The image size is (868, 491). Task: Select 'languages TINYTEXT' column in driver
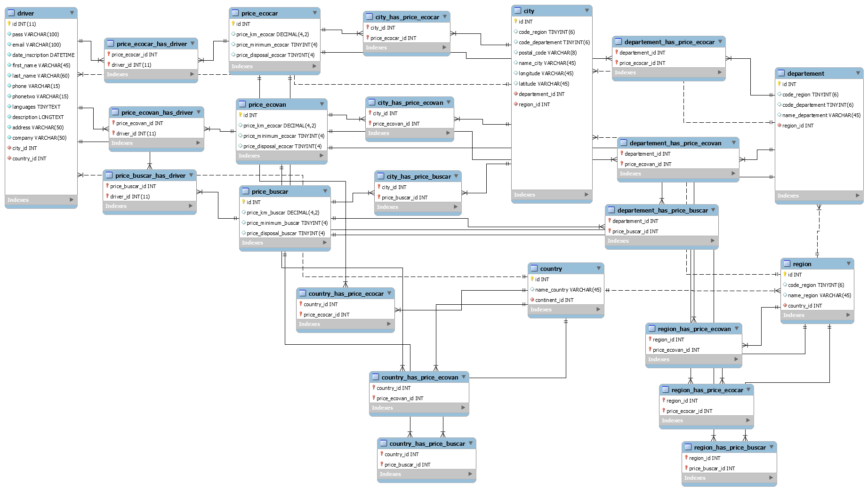(x=41, y=107)
